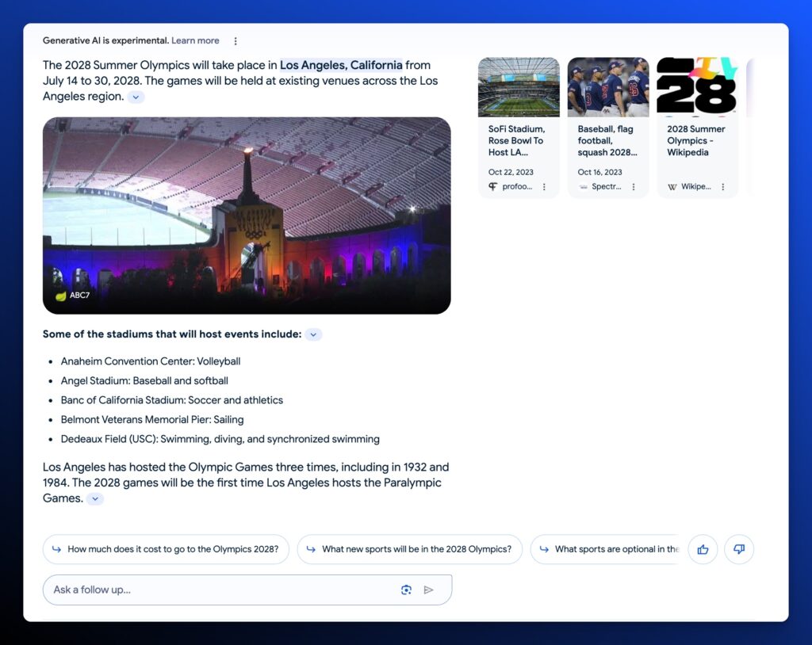Click the 'Ask a follow up' input field

pos(222,590)
